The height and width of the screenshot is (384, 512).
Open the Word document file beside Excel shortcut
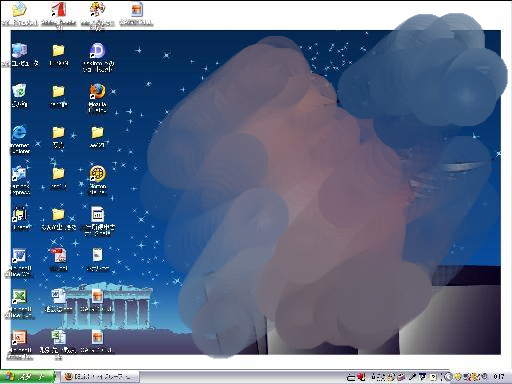pyautogui.click(x=58, y=297)
